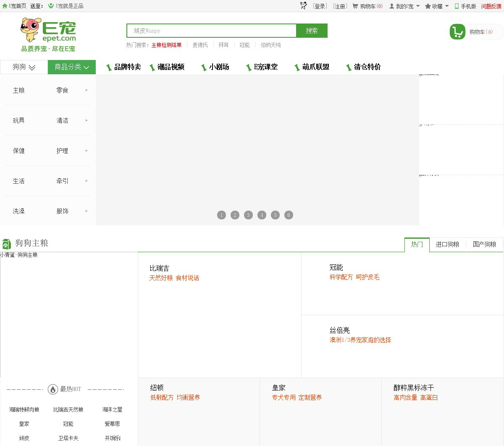This screenshot has height=446, width=504.
Task: Open the 主粮检测结果 hot search link
Action: (166, 45)
